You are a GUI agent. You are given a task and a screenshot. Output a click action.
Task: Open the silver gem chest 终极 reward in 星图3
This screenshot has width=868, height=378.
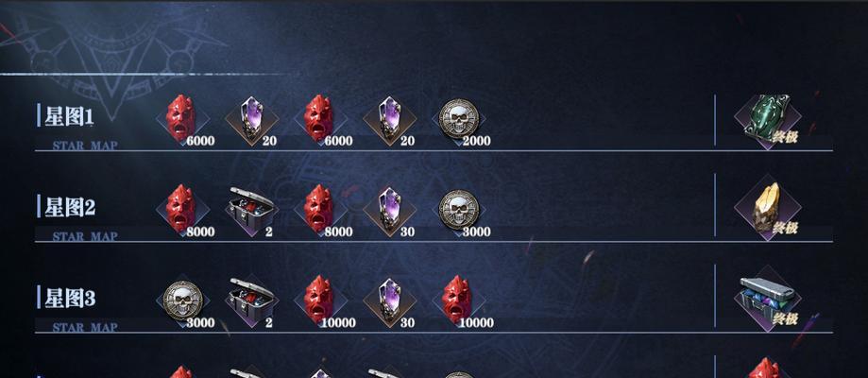coord(768,299)
